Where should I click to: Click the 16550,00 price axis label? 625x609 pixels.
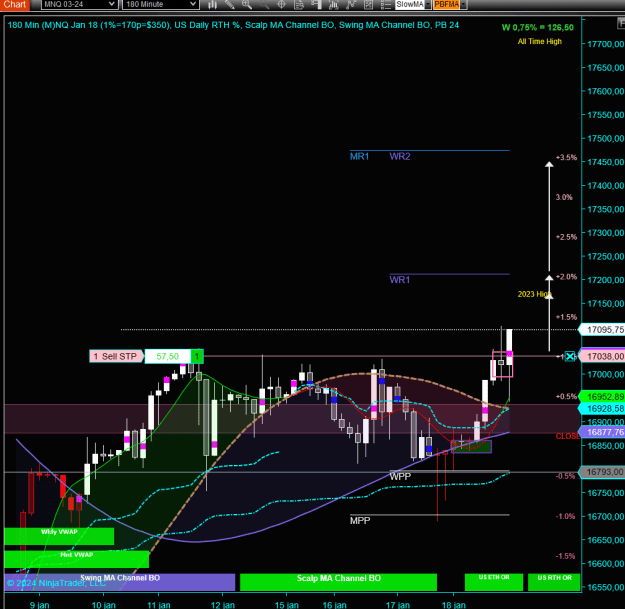point(606,587)
